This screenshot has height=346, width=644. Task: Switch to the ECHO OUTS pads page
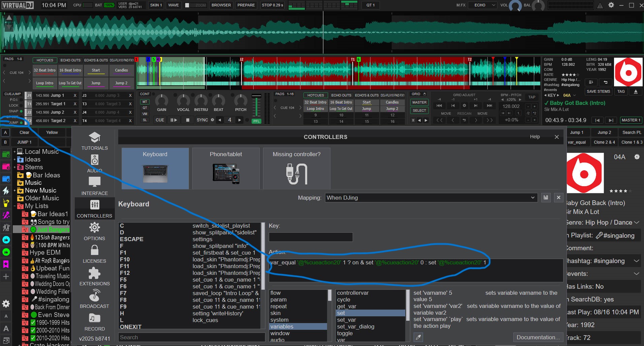pyautogui.click(x=70, y=60)
